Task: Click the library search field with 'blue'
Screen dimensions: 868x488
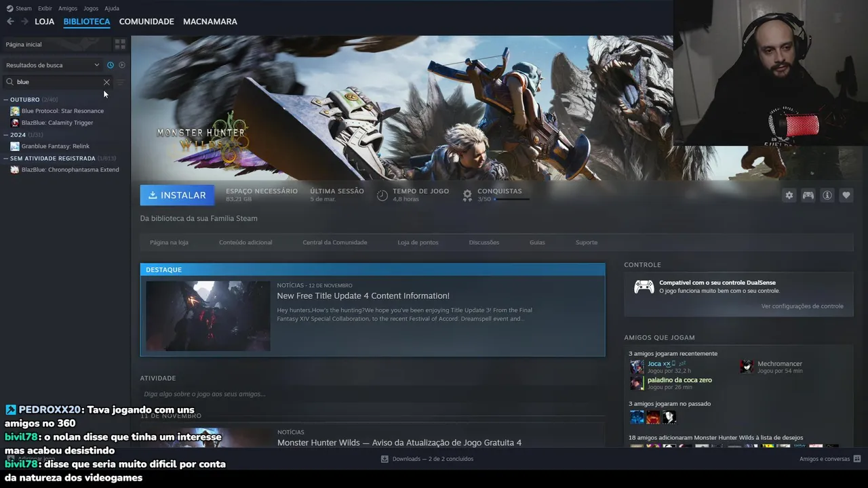Action: click(x=58, y=82)
